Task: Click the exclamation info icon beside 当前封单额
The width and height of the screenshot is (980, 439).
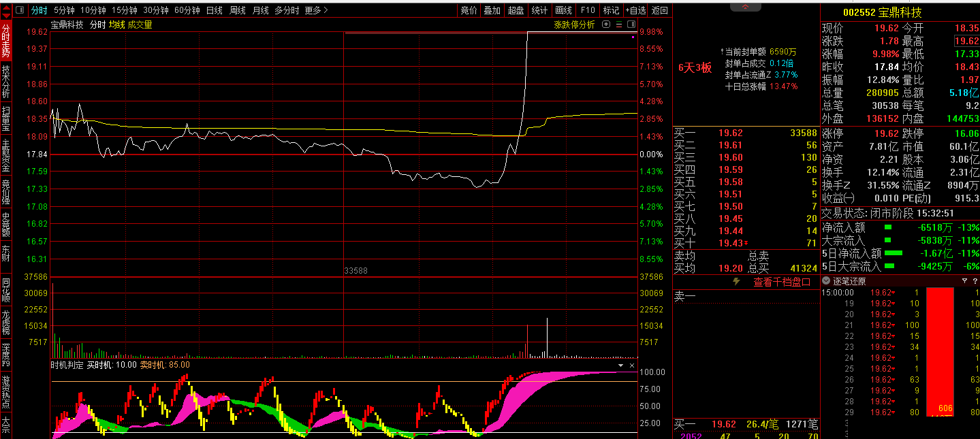Action: coord(721,51)
